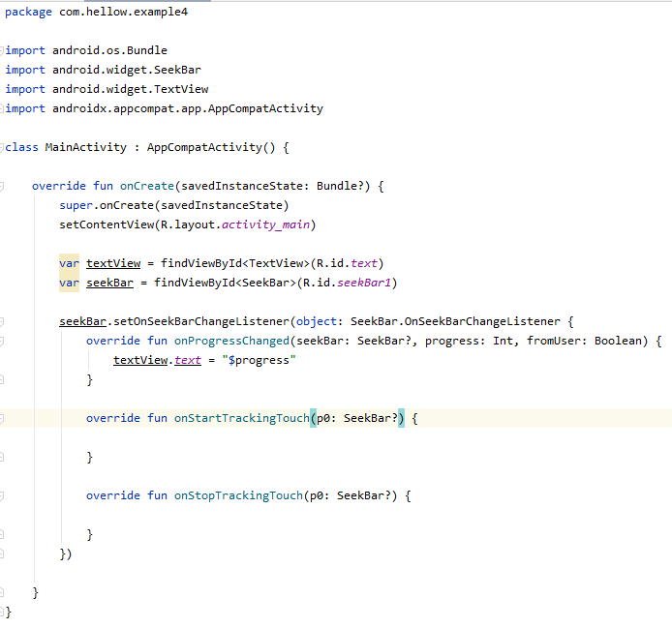672x628 pixels.
Task: Fold the onStopTrackingTouch function in gutter
Action: [x=2, y=495]
